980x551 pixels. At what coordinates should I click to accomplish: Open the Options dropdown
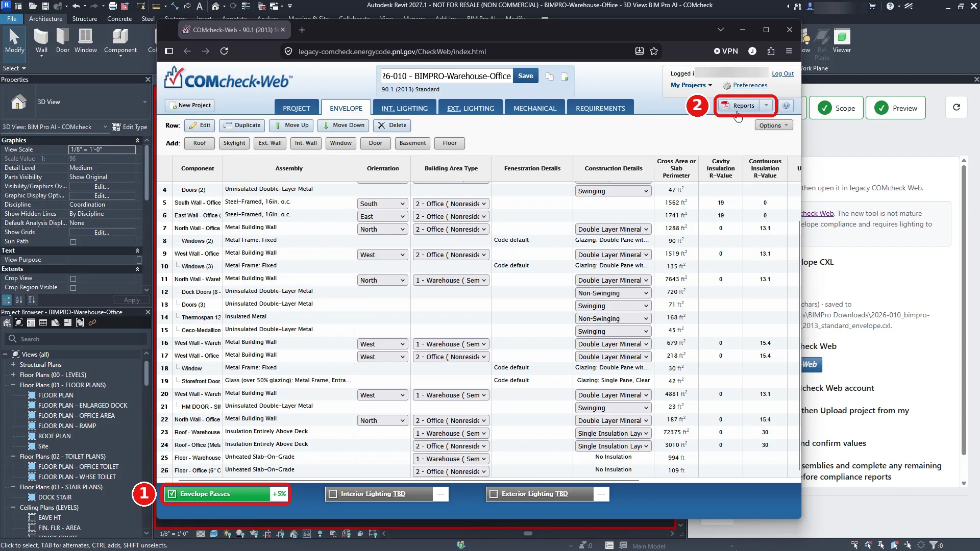pos(773,126)
